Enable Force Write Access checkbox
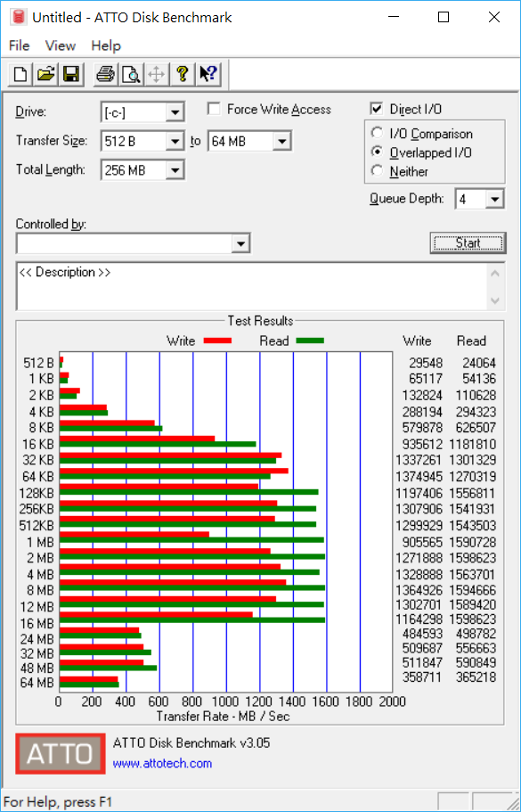 tap(213, 109)
